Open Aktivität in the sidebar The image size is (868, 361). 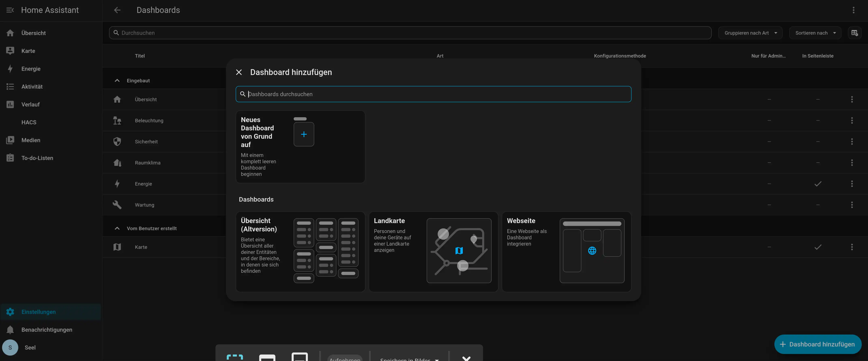[50, 87]
